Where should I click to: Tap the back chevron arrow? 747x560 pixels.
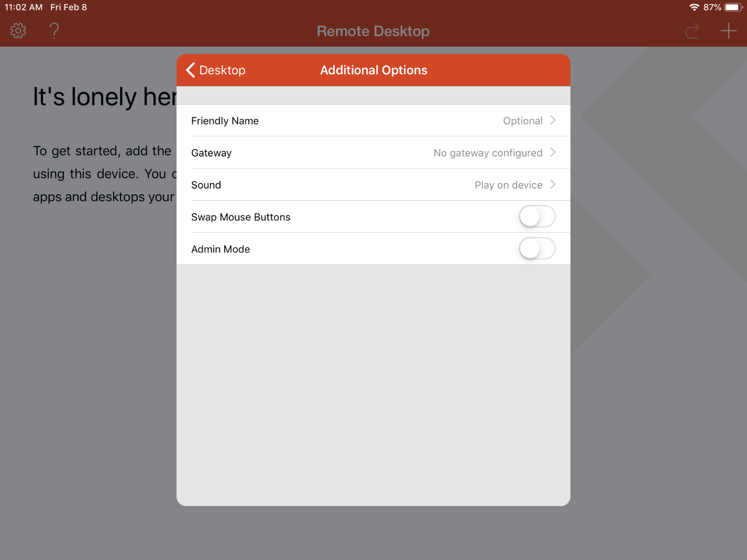(191, 70)
